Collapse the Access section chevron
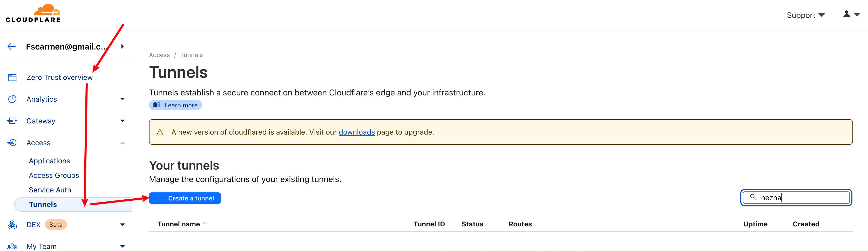The width and height of the screenshot is (868, 251). pos(122,143)
